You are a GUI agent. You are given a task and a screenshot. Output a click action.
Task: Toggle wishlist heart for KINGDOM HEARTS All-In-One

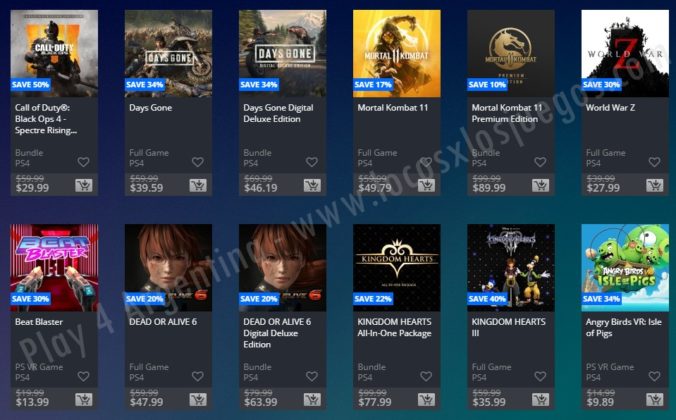pyautogui.click(x=426, y=376)
